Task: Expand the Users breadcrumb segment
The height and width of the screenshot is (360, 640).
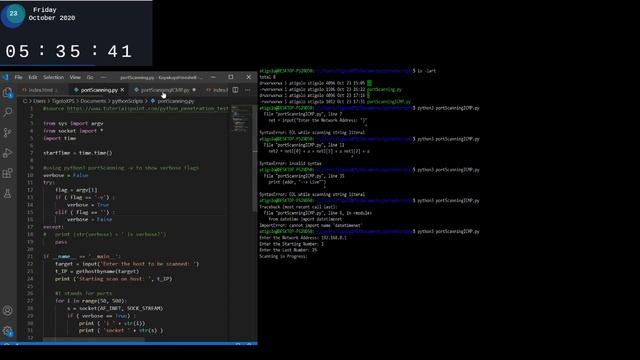Action: pos(39,101)
